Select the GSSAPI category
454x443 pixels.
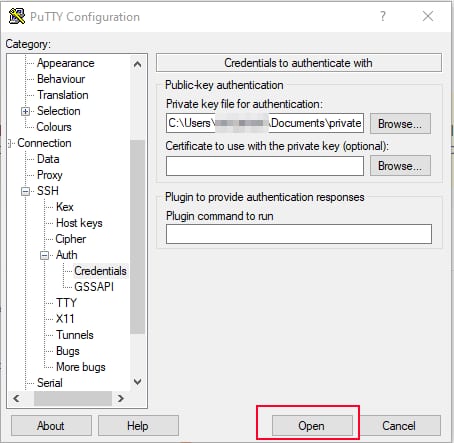[x=94, y=287]
